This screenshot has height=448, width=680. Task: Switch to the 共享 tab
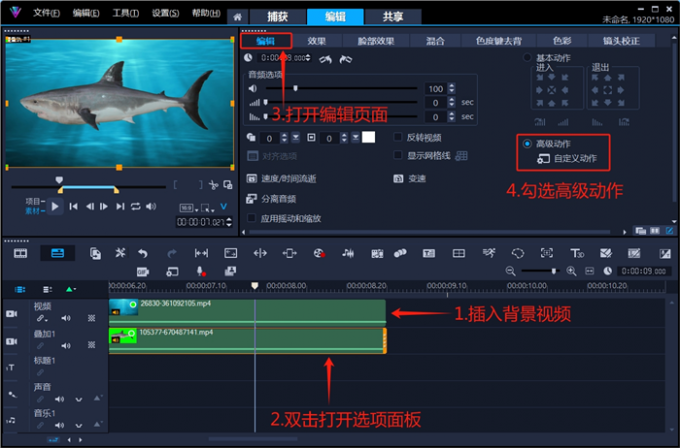(393, 17)
